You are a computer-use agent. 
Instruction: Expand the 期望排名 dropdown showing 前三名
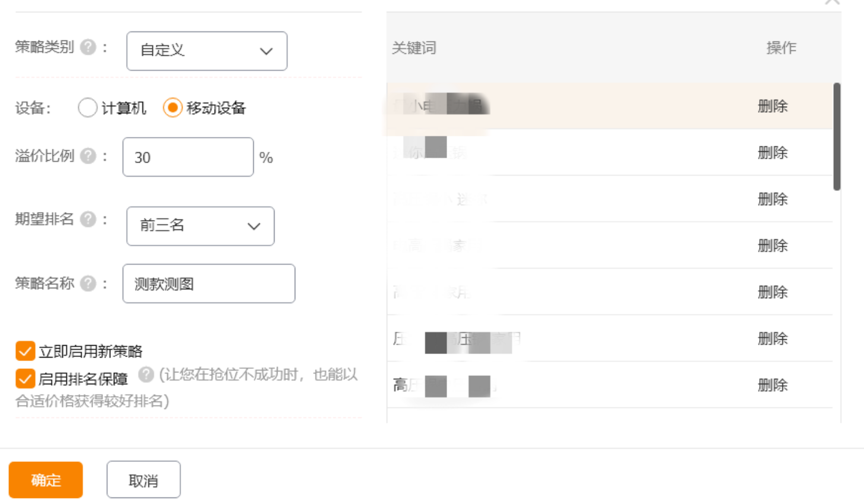pos(200,226)
